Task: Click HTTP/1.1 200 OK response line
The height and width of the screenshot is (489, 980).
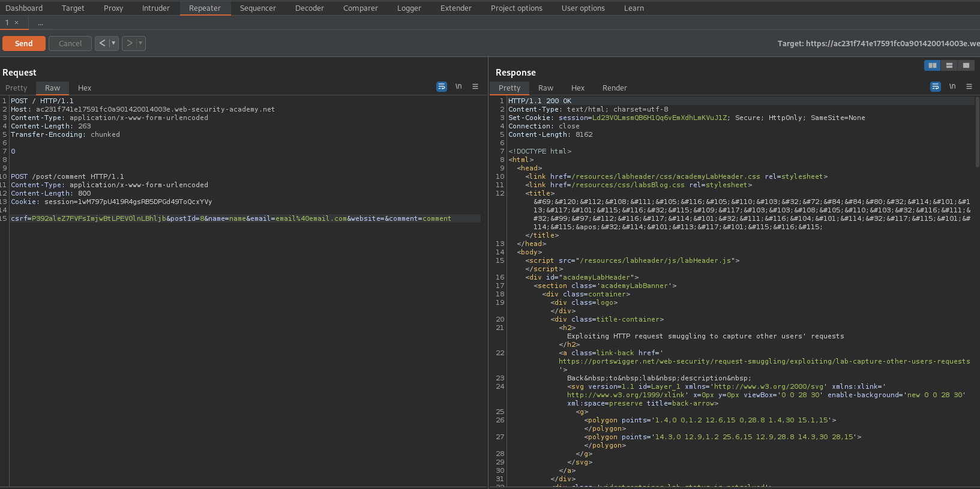Action: 540,101
